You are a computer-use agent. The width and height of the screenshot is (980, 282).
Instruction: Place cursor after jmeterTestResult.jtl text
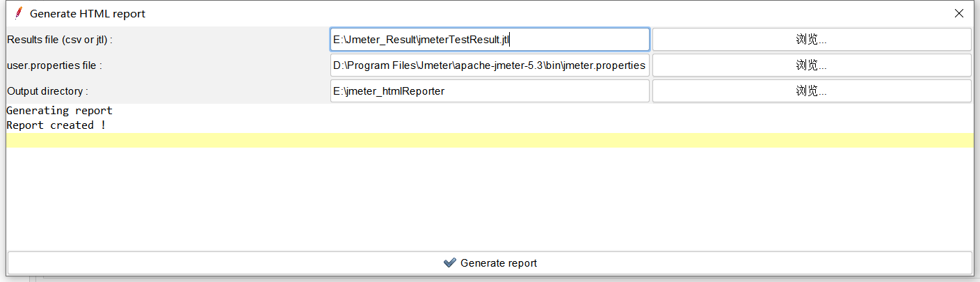point(511,40)
